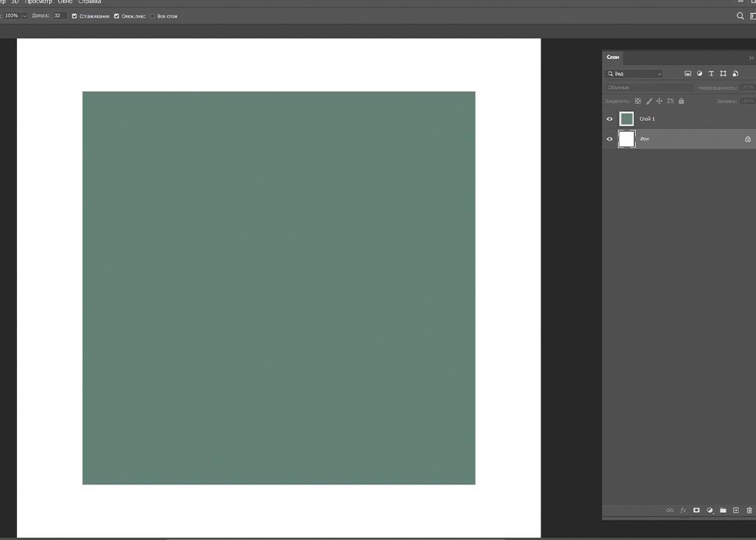Hide the Фон background layer
The width and height of the screenshot is (756, 540).
coord(609,139)
